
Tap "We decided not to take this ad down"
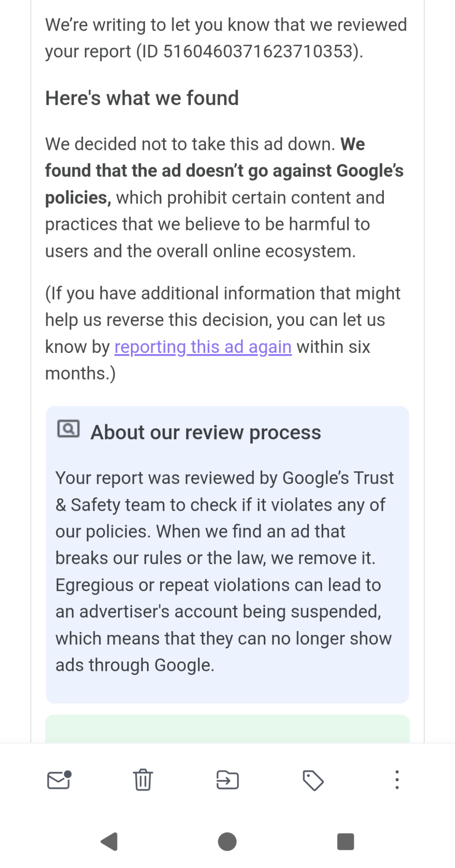click(x=190, y=144)
